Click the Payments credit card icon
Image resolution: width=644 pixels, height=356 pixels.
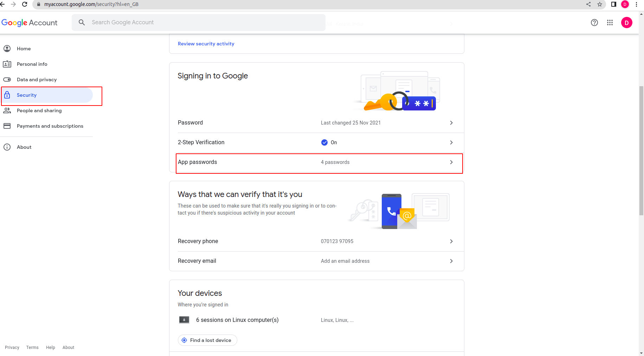pos(7,126)
